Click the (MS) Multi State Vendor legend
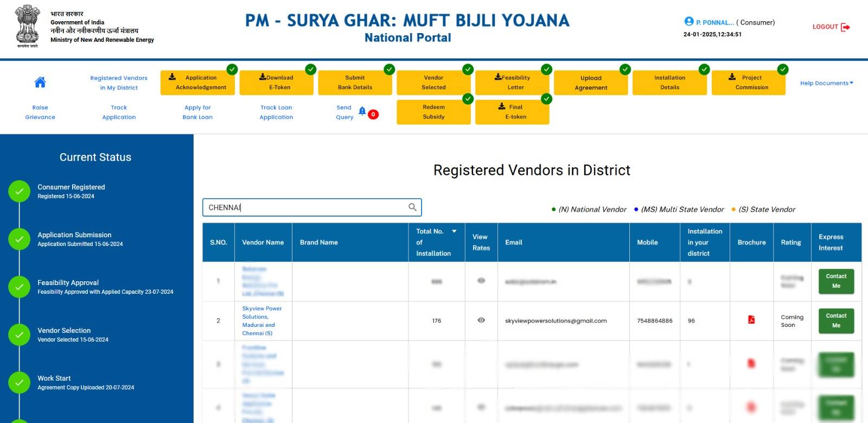868x423 pixels. tap(679, 209)
